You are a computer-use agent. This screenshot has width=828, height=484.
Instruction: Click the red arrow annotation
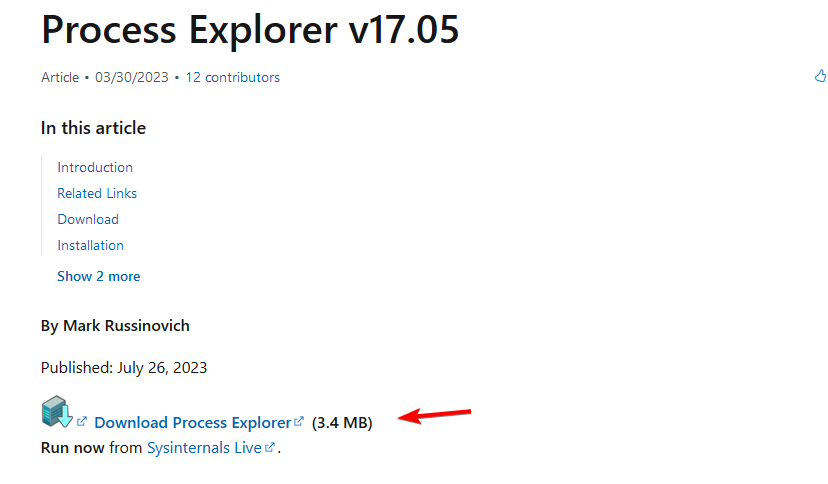point(434,414)
